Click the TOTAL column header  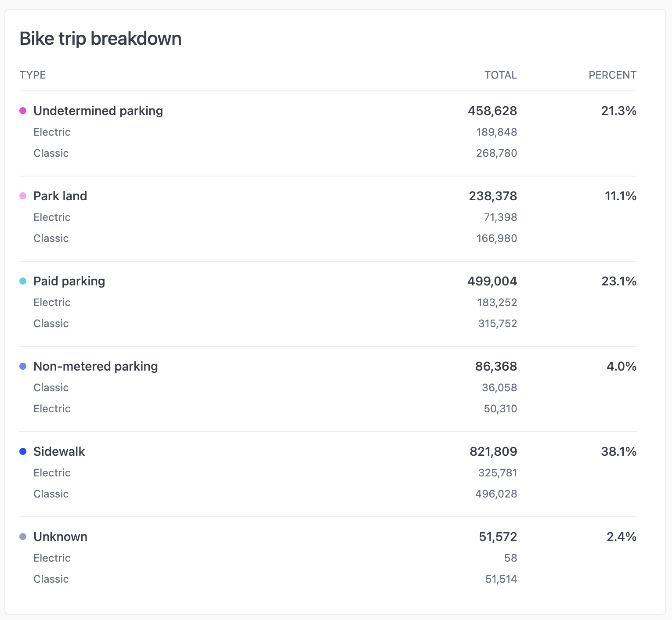pos(500,75)
